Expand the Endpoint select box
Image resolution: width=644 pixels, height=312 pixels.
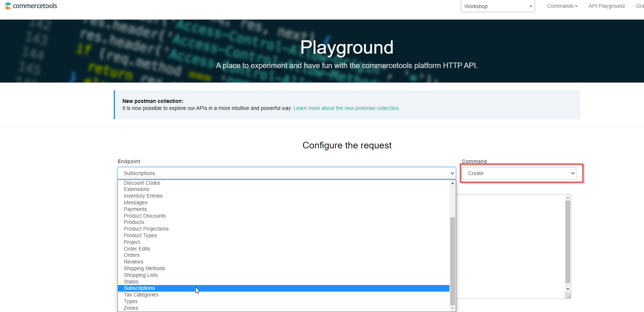286,173
